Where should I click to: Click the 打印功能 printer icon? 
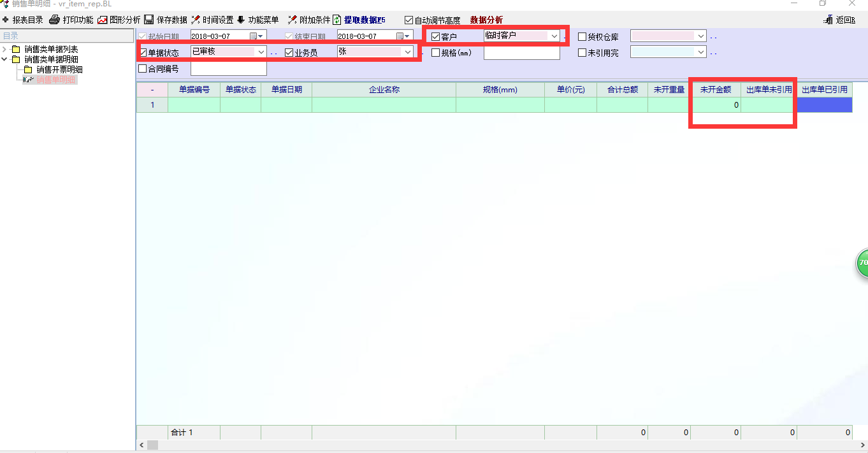point(55,20)
